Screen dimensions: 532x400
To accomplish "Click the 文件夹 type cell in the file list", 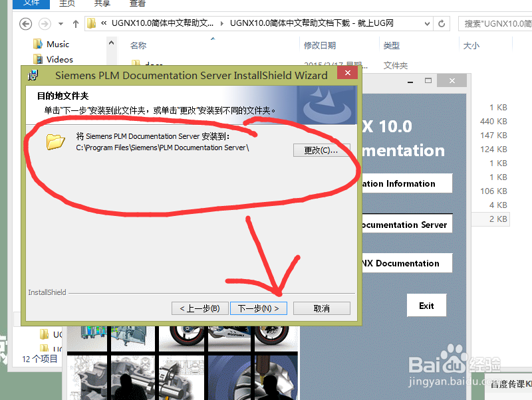I will tap(395, 65).
